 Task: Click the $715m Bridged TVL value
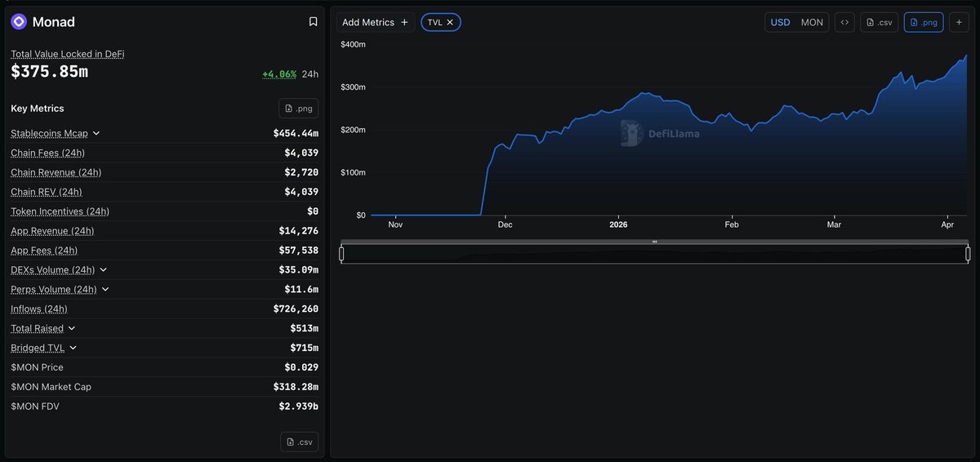click(x=305, y=349)
